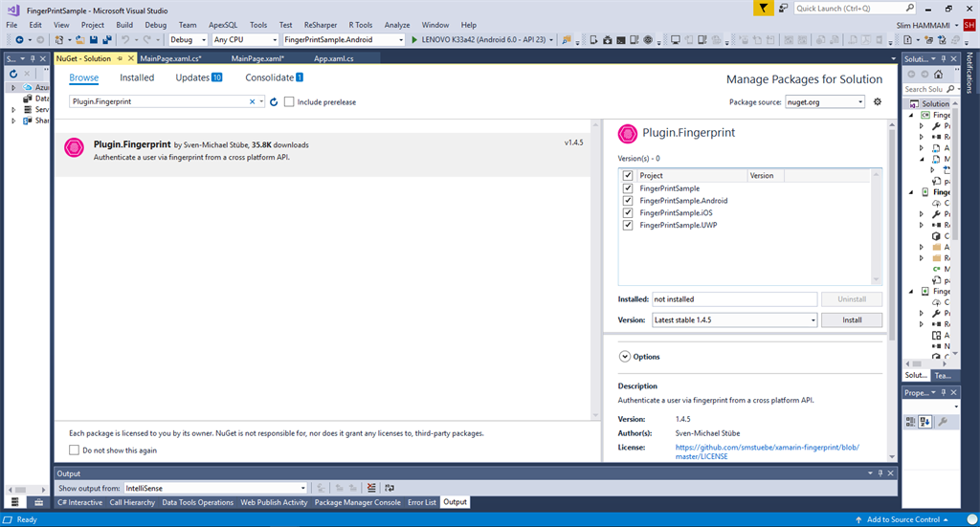Viewport: 980px width, 527px height.
Task: Open the Installed packages tab
Action: pyautogui.click(x=137, y=77)
